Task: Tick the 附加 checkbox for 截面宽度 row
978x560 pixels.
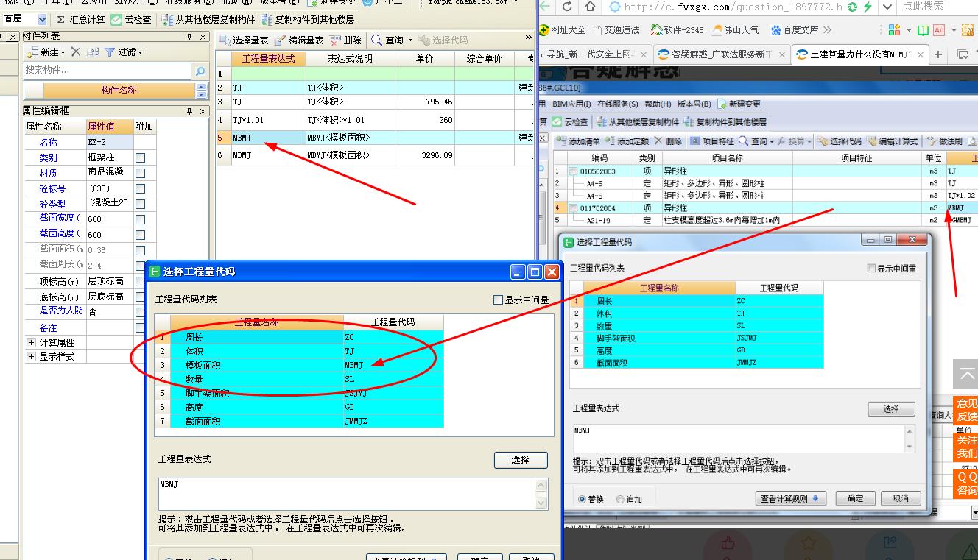Action: point(141,219)
